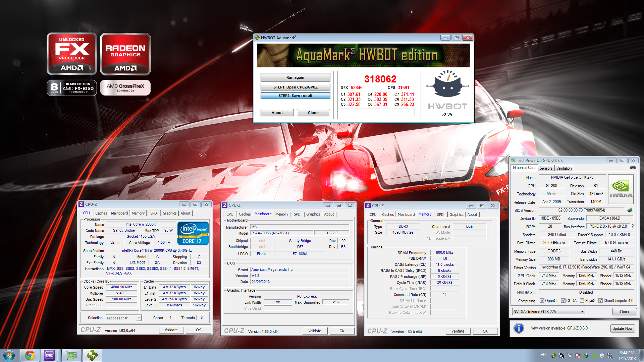Click the AMD FX-8150 Black Edition badge

point(72,88)
